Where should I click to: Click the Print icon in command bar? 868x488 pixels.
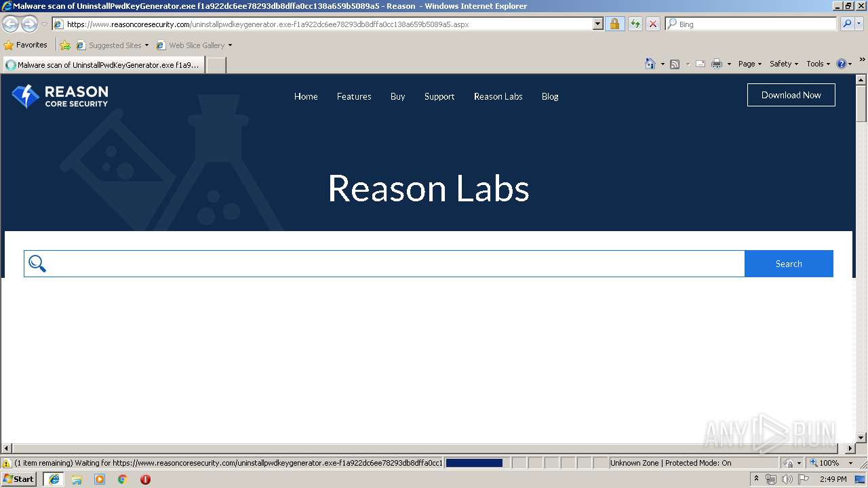click(717, 64)
